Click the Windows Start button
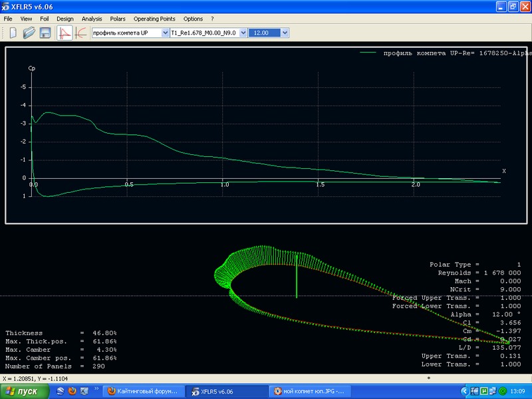This screenshot has width=532, height=399. (25, 392)
